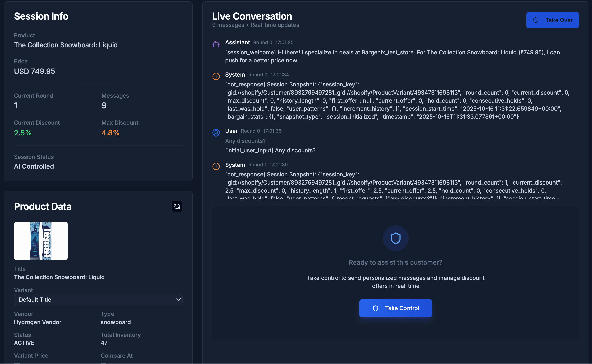Click the User avatar icon next to Any discounts

[x=216, y=133]
